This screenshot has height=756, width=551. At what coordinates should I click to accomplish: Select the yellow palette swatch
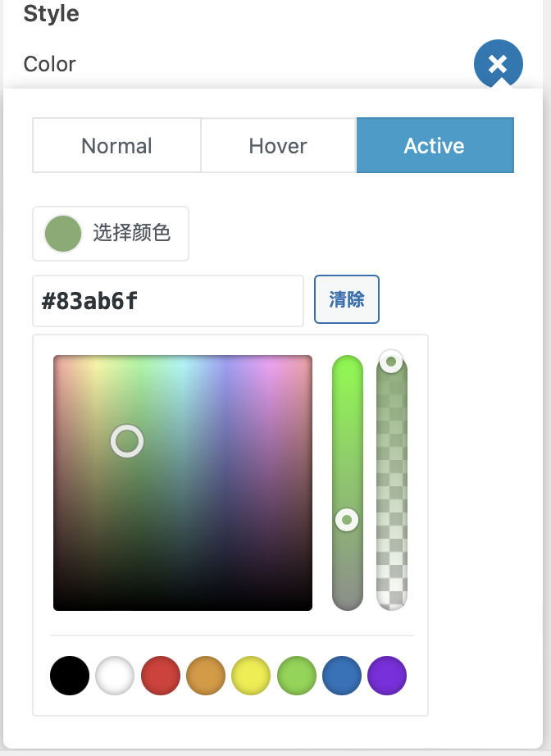[x=252, y=676]
